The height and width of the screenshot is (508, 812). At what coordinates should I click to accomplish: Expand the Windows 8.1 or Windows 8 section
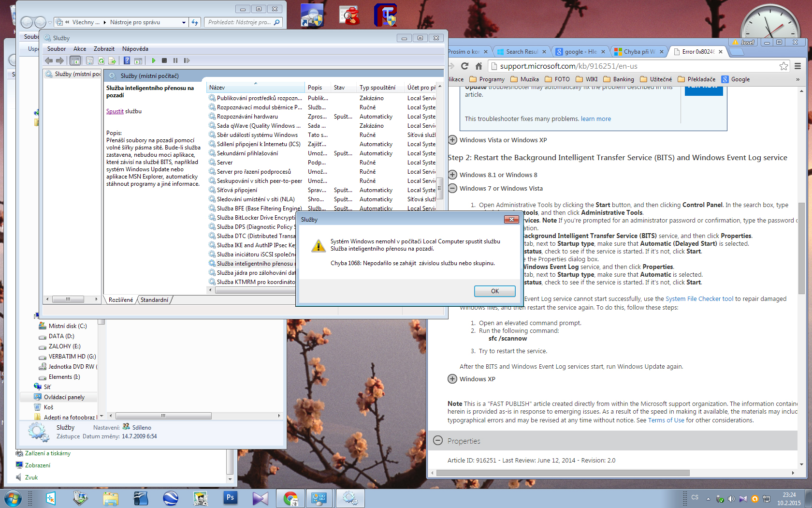pos(452,175)
